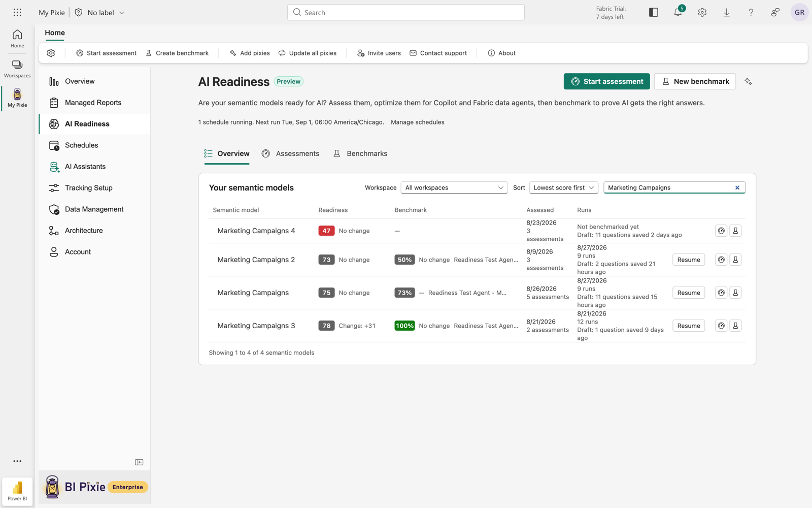Switch to the Assessments tab
Viewport: 812px width, 508px height.
pos(291,153)
